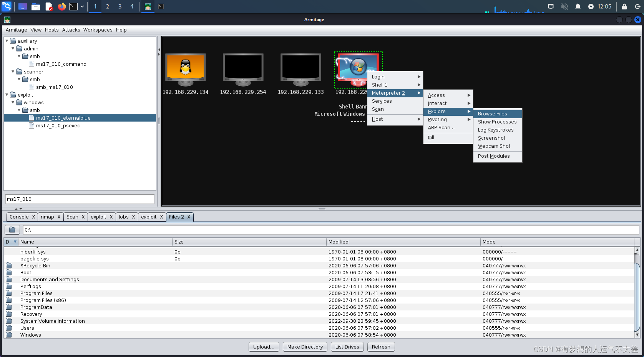Click the module search field containing ms17_010

pyautogui.click(x=80, y=199)
